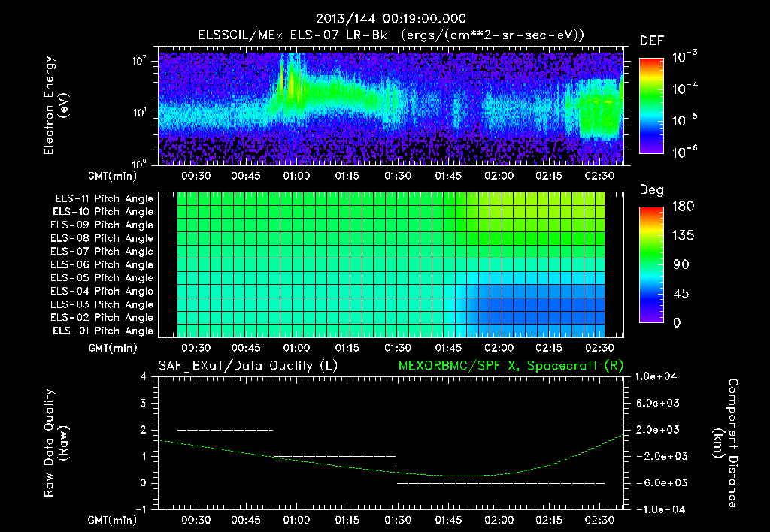Select the ELS-06 Pitch Angle row label
Image resolution: width=770 pixels, height=532 pixels.
[x=102, y=265]
